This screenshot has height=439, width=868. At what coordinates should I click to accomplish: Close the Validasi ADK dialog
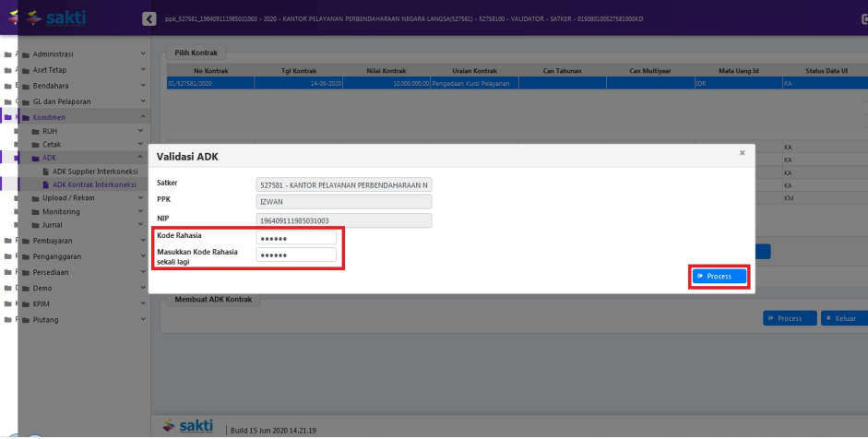coord(742,153)
